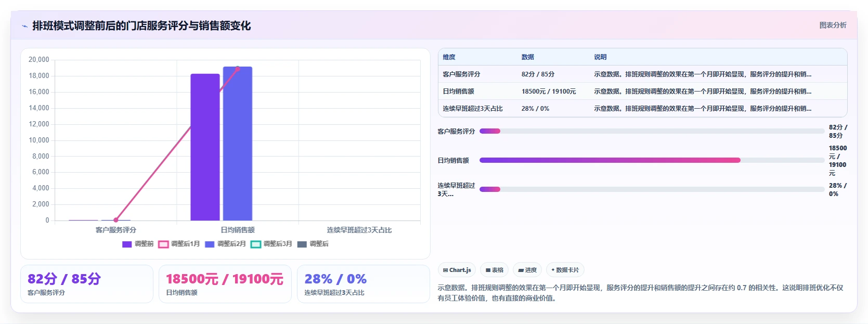Click the 调整后1月 legend label text

[185, 244]
